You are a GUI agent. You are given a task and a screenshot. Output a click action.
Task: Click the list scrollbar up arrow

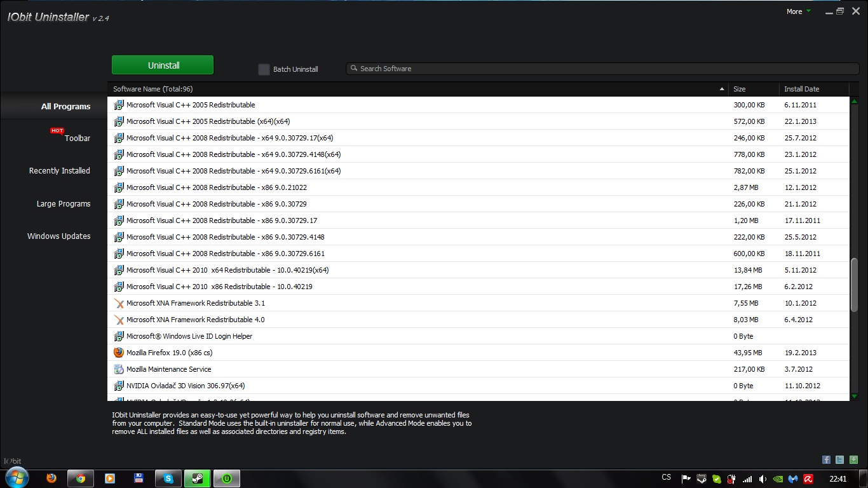855,101
